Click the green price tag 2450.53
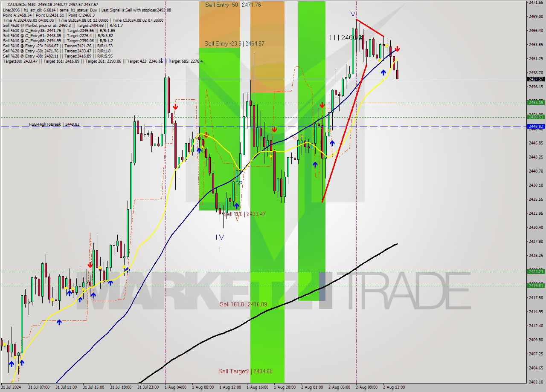Image resolution: width=546 pixels, height=392 pixels. pos(536,117)
